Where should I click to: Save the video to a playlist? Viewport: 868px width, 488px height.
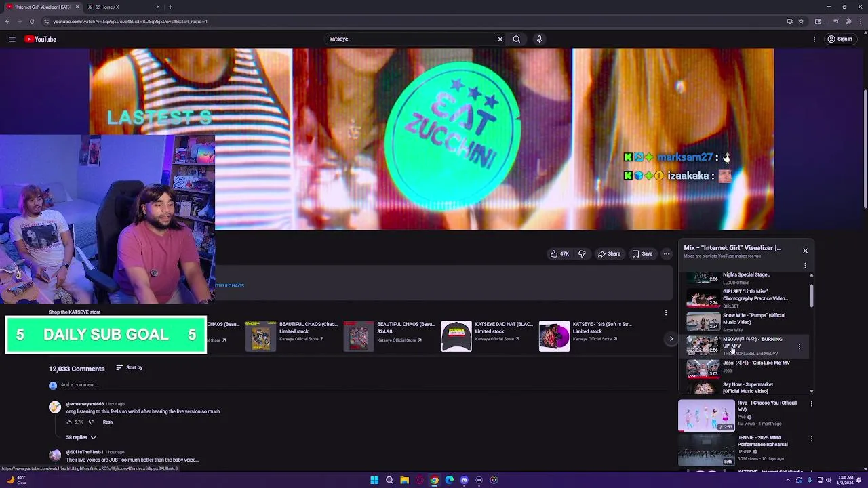point(642,253)
